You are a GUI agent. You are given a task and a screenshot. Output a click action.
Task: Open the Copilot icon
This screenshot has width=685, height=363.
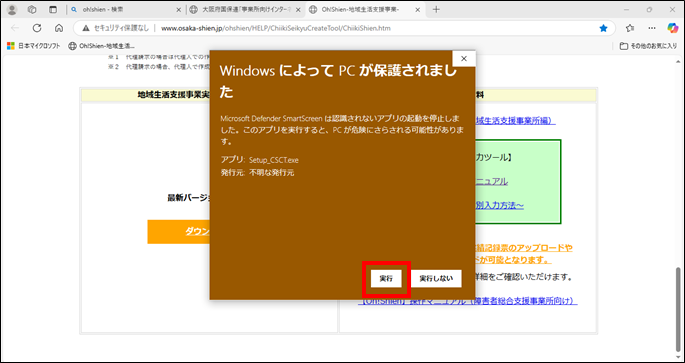coord(672,28)
